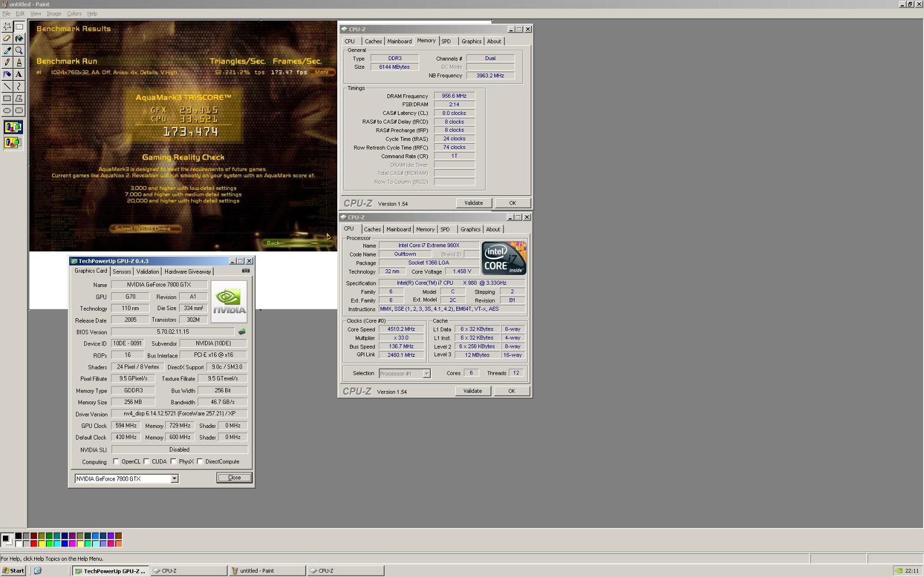Pick the Curve tool in Paint
924x577 pixels.
click(19, 86)
